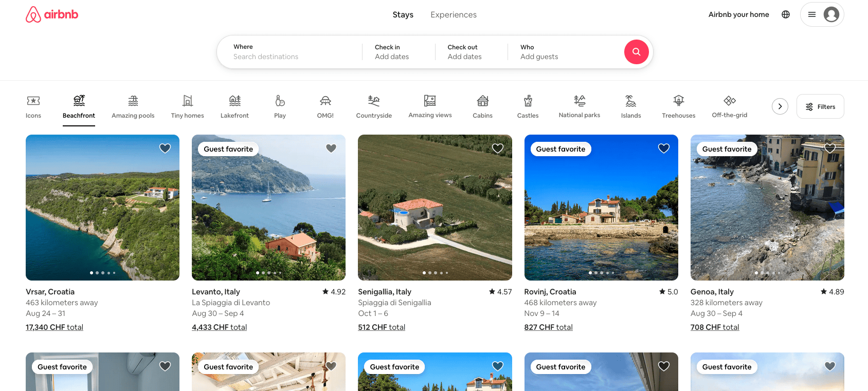
Task: Select the National parks category
Action: click(580, 107)
